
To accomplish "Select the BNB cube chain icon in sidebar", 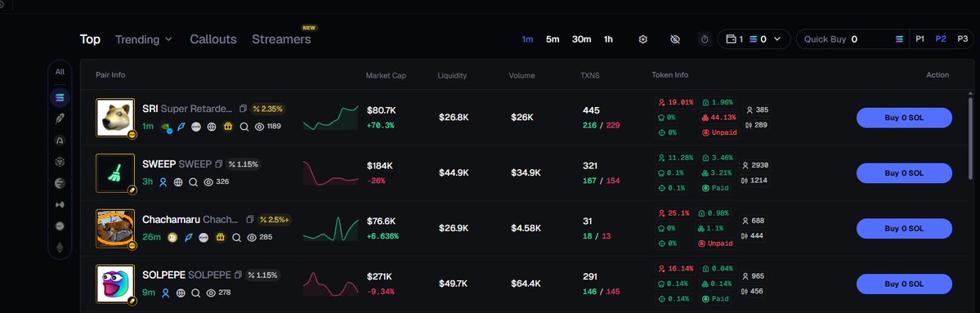I will (x=60, y=162).
